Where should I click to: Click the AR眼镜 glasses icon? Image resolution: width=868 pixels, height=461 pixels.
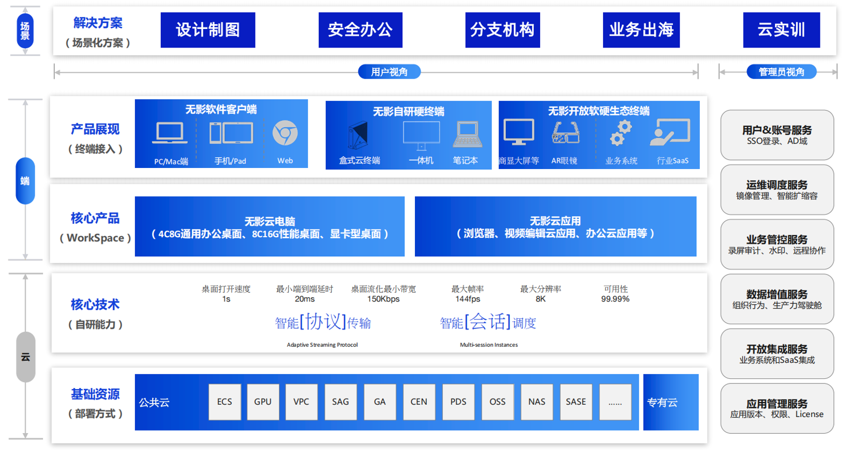pyautogui.click(x=565, y=133)
